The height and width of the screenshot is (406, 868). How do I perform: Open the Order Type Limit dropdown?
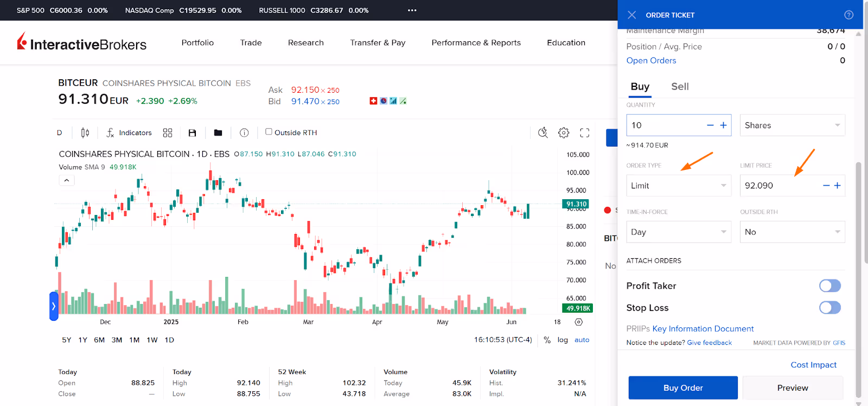click(x=679, y=186)
